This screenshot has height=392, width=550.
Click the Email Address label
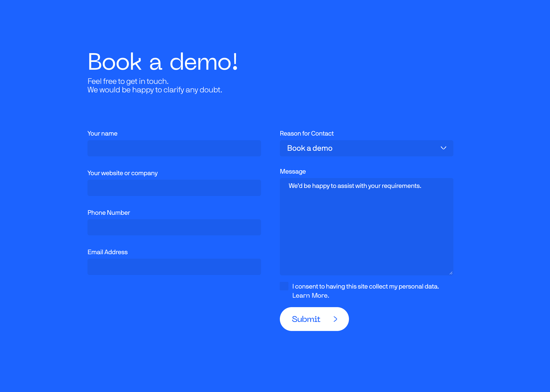point(107,252)
